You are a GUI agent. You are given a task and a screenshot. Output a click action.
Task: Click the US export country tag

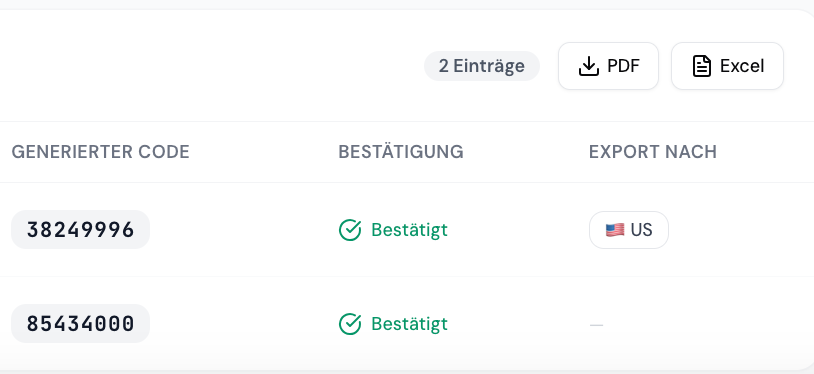(x=629, y=230)
